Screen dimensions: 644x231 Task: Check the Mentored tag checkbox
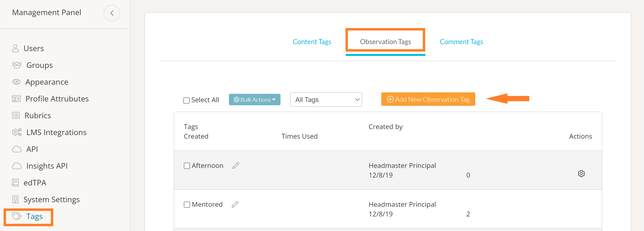point(187,205)
